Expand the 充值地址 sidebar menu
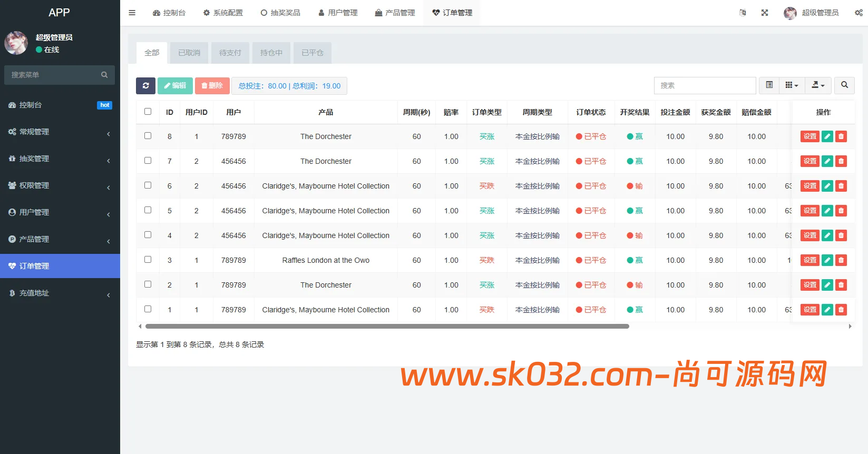 (60, 293)
